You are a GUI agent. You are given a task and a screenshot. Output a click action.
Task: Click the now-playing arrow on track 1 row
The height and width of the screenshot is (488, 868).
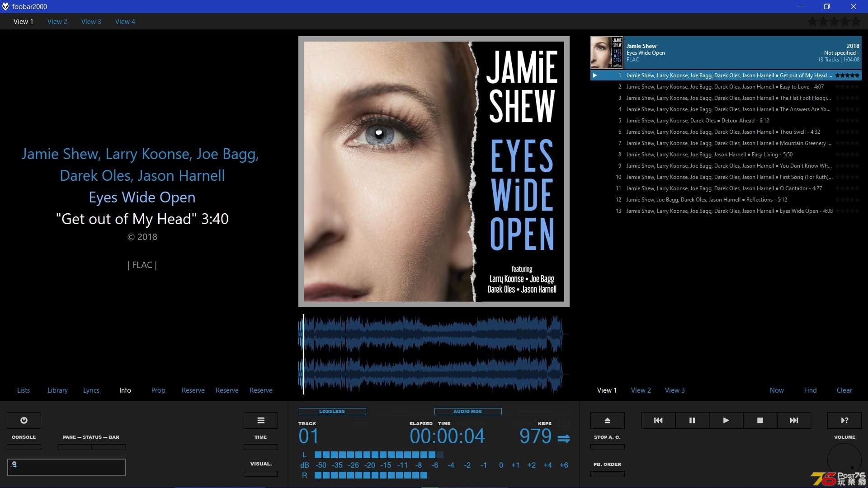pos(595,75)
